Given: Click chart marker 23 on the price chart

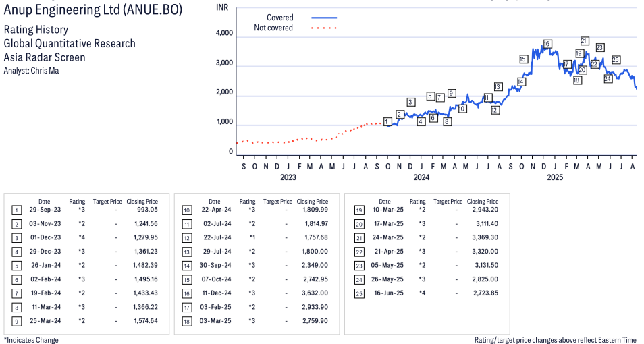Looking at the screenshot, I should 599,48.
